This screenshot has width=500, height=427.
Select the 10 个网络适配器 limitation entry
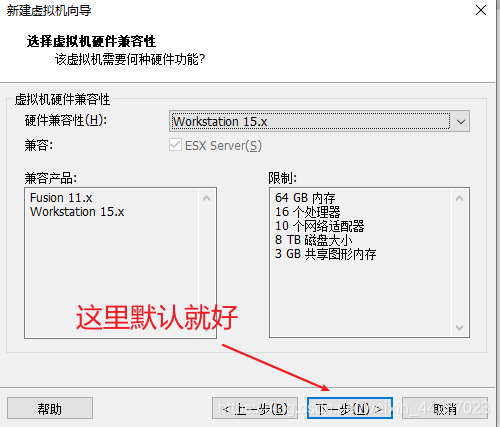319,226
